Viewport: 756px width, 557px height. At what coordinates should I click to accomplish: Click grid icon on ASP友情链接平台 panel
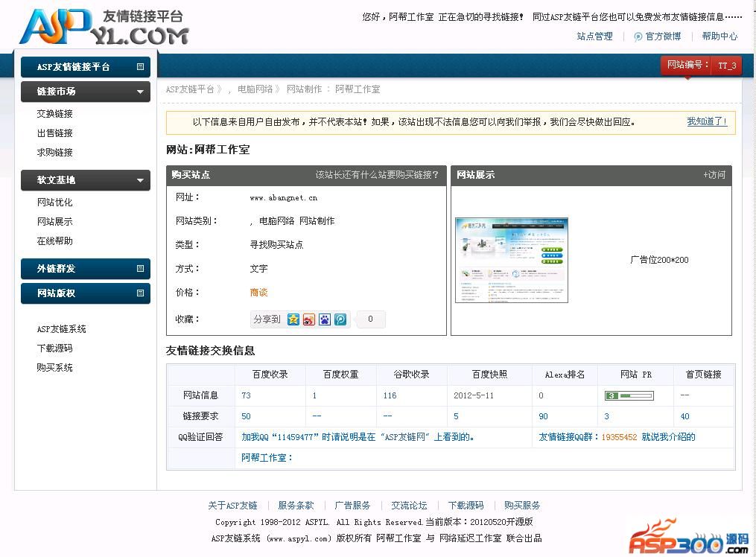pyautogui.click(x=140, y=67)
